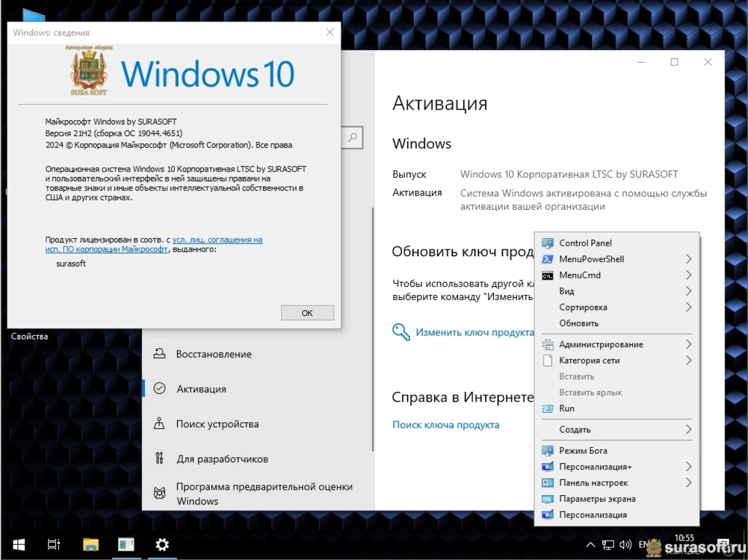The height and width of the screenshot is (560, 748).
Task: Expand the MenuPowerShell submenu arrow
Action: pyautogui.click(x=688, y=259)
